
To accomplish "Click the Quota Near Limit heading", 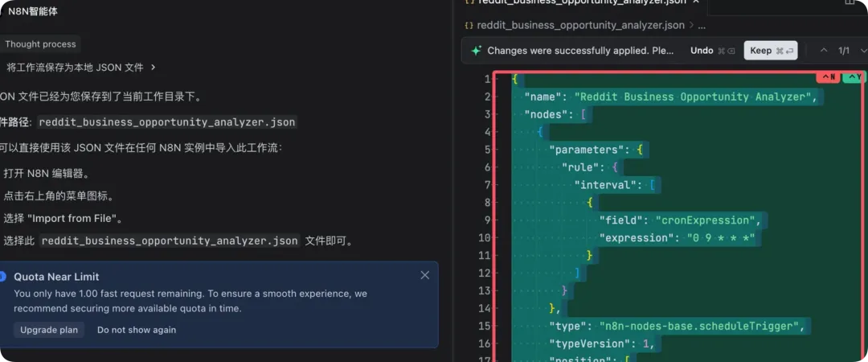I will 56,276.
